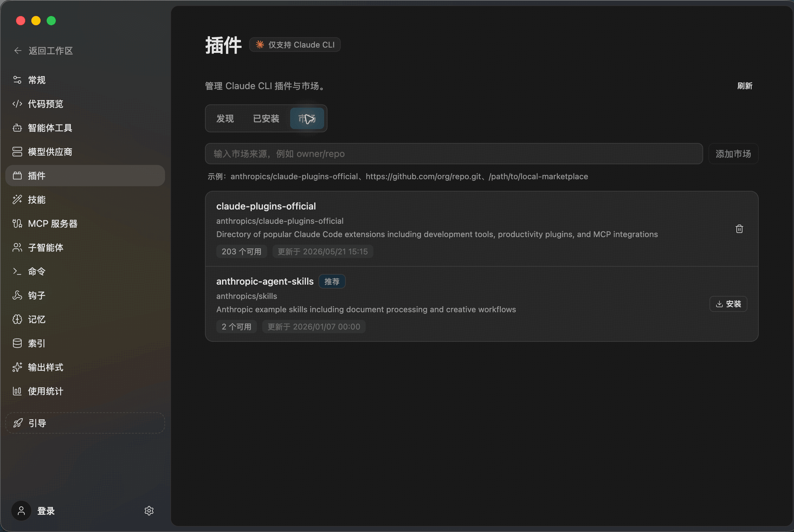The width and height of the screenshot is (794, 532).
Task: Click the 引导 rocket icon
Action: pos(18,423)
